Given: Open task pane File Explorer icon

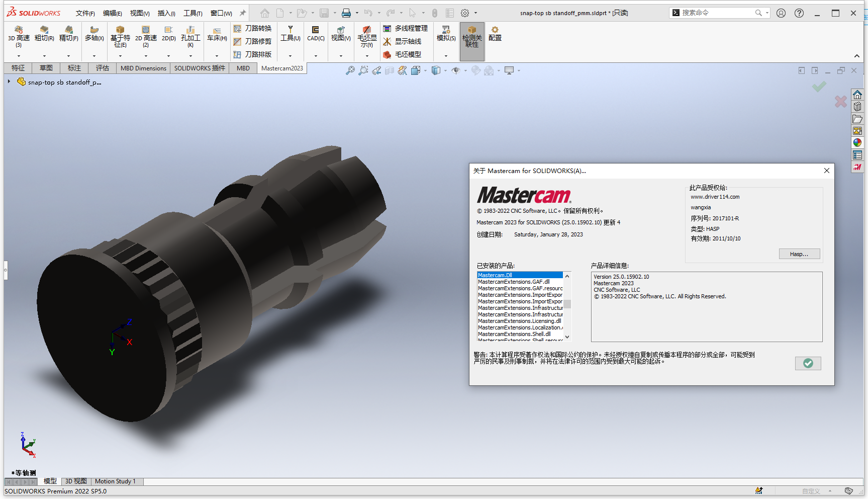Looking at the screenshot, I should pyautogui.click(x=857, y=119).
